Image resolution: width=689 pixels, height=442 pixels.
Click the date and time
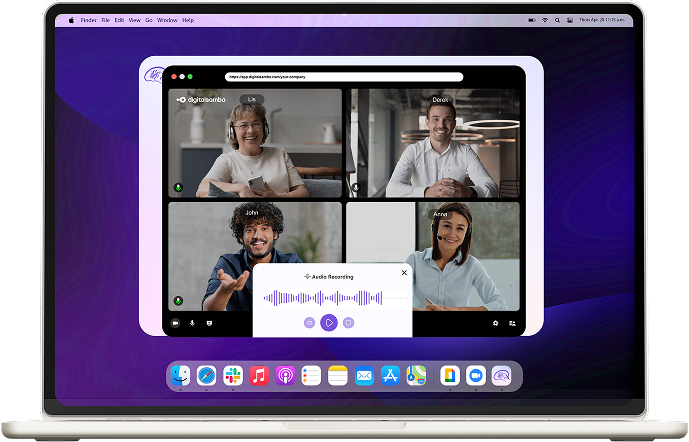[602, 20]
